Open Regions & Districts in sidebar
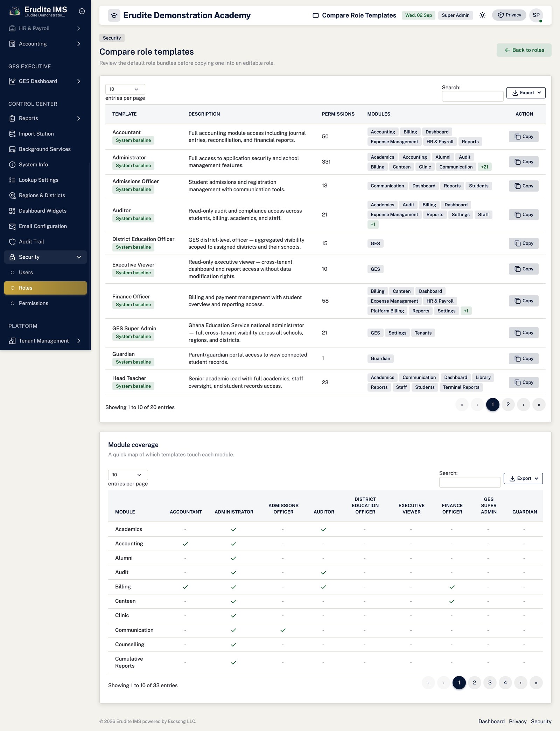Screen dimensions: 560x731 [x=45, y=195]
